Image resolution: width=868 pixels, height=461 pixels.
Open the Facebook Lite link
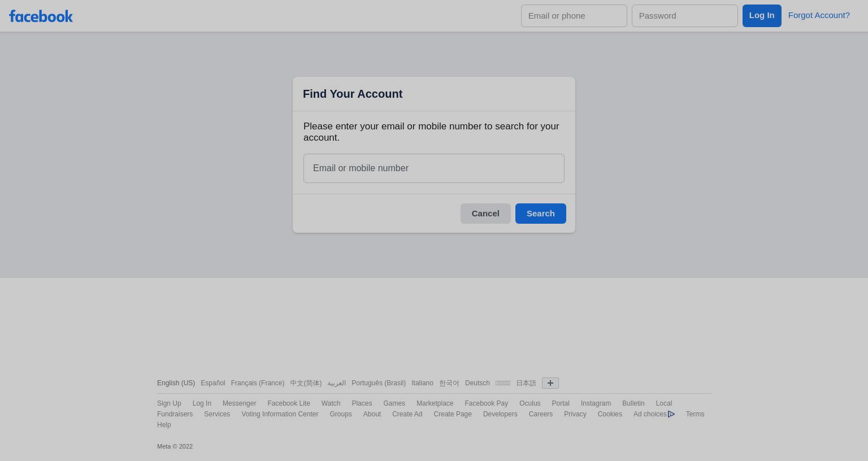point(289,403)
